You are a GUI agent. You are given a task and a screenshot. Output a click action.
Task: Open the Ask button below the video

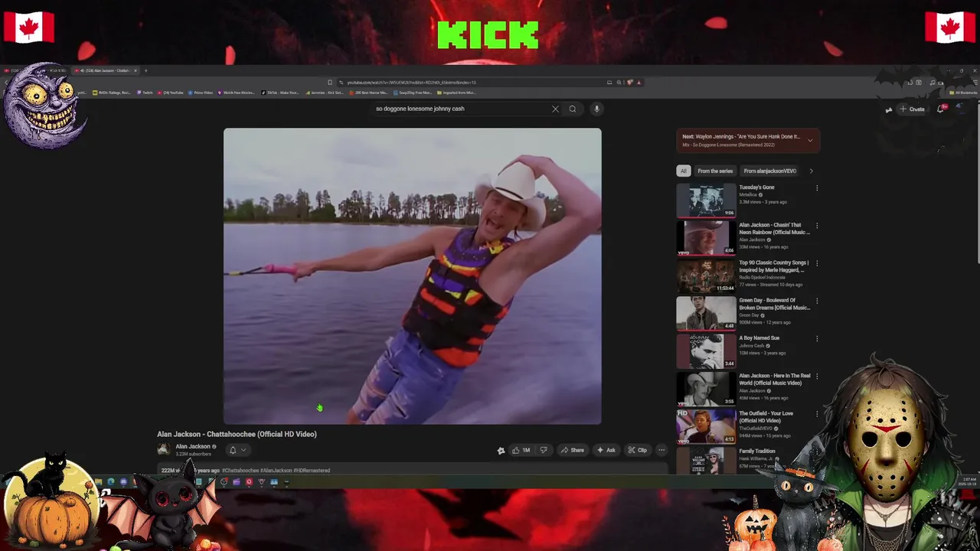pos(606,450)
